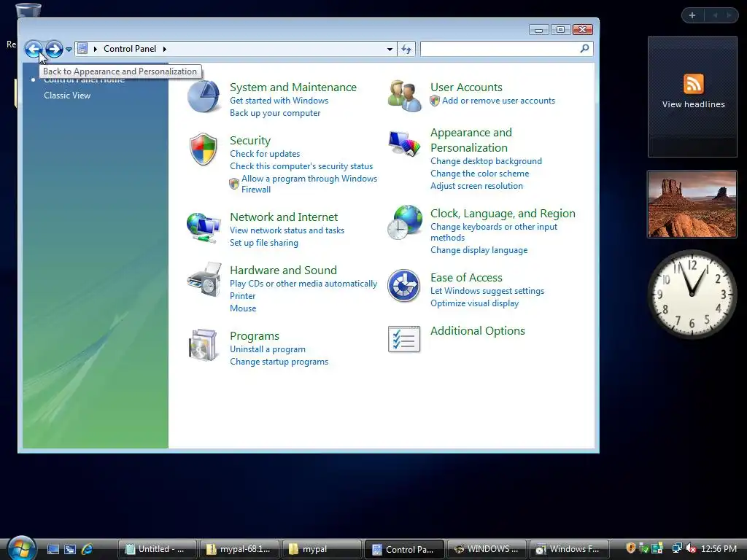
Task: Expand the arrow before Control Panel breadcrumb
Action: click(x=96, y=49)
